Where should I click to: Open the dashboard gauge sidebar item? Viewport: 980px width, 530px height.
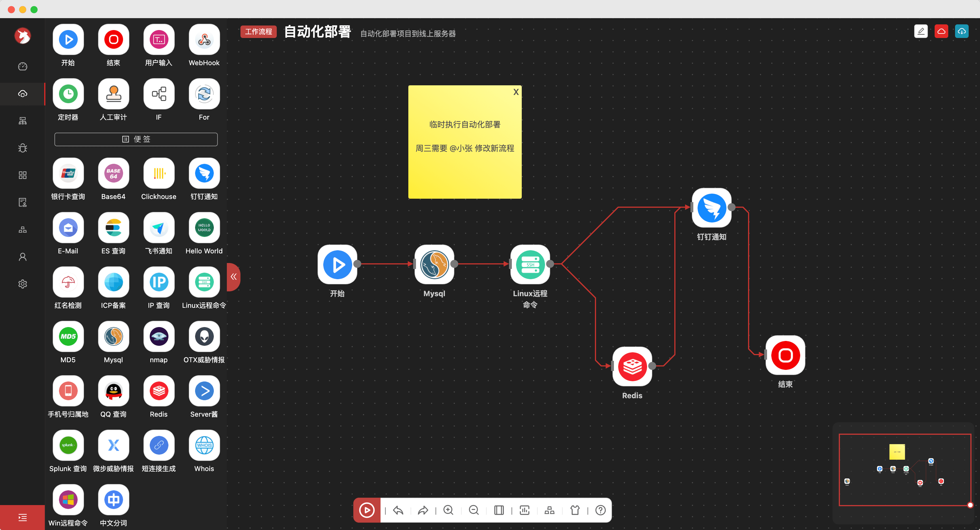(x=22, y=67)
